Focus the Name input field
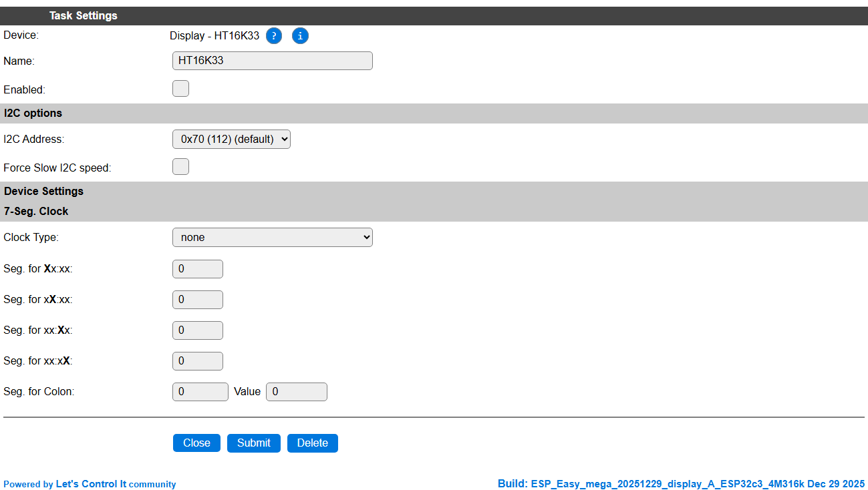The width and height of the screenshot is (868, 490). 273,61
